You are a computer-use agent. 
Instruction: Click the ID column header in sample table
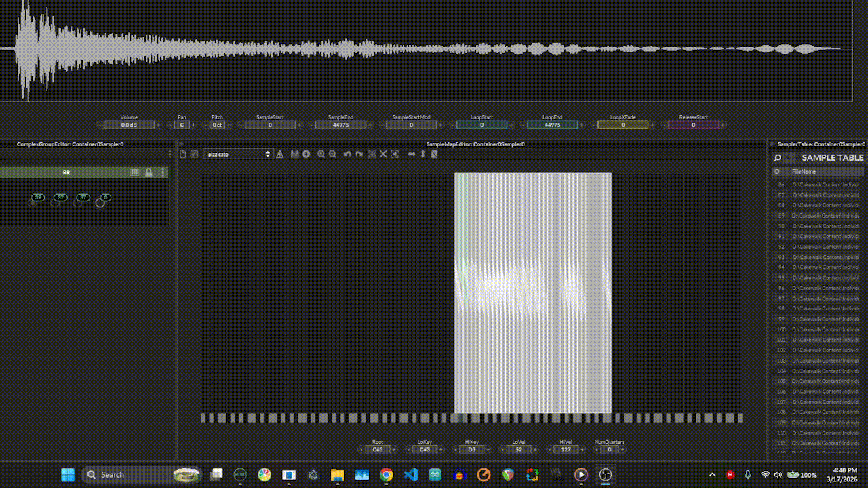pyautogui.click(x=776, y=171)
